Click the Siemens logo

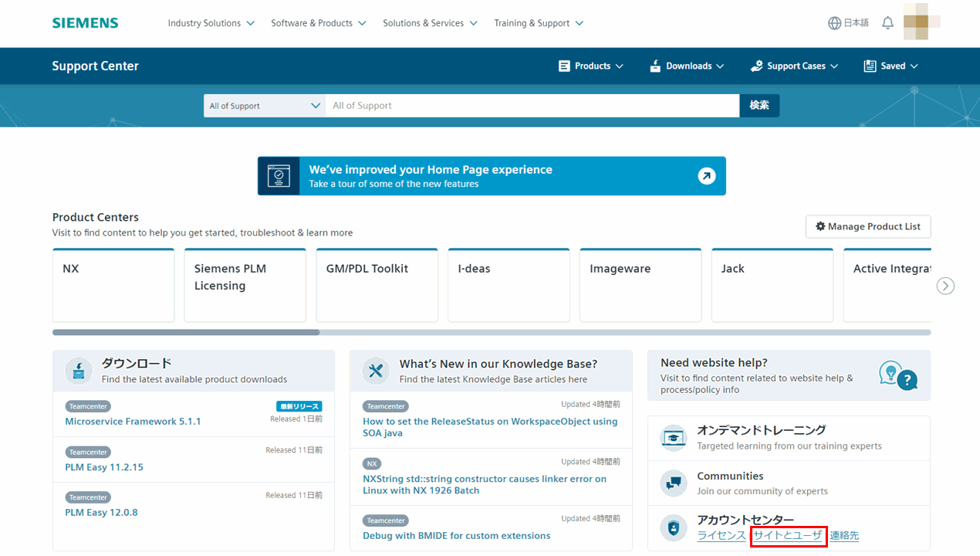(85, 23)
